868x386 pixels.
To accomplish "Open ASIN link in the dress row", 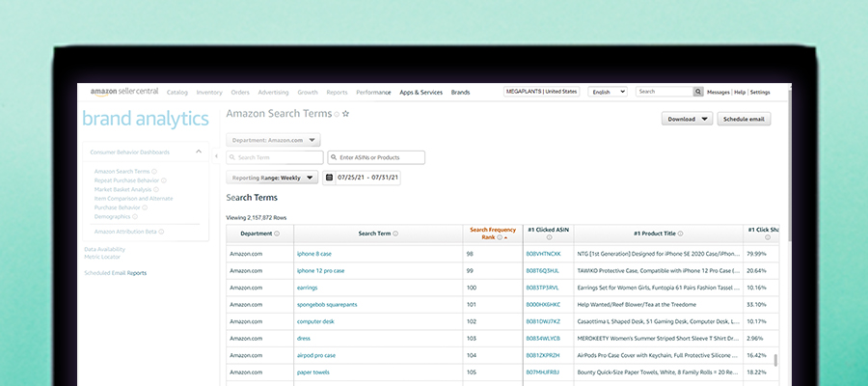I will click(543, 339).
